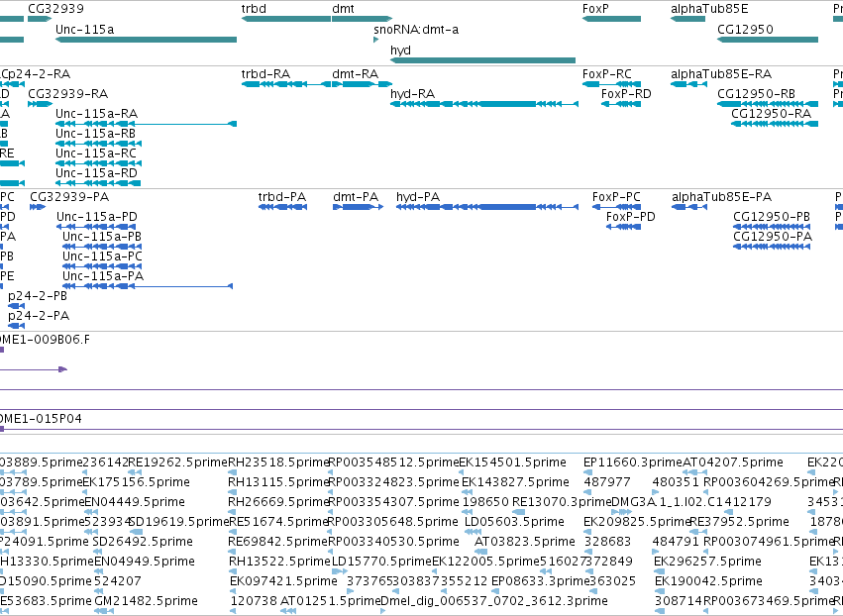Select the FoxP-PC protein label
This screenshot has height=616, width=843.
(x=616, y=197)
